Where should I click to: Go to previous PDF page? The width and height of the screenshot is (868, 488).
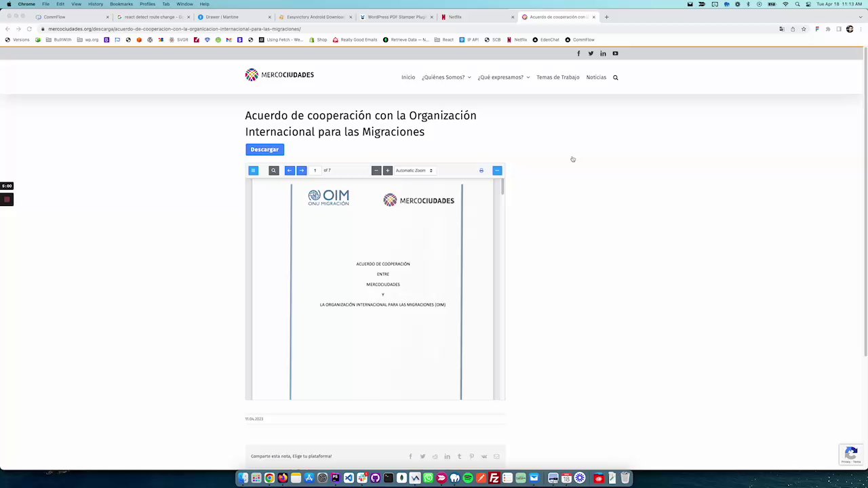click(290, 170)
